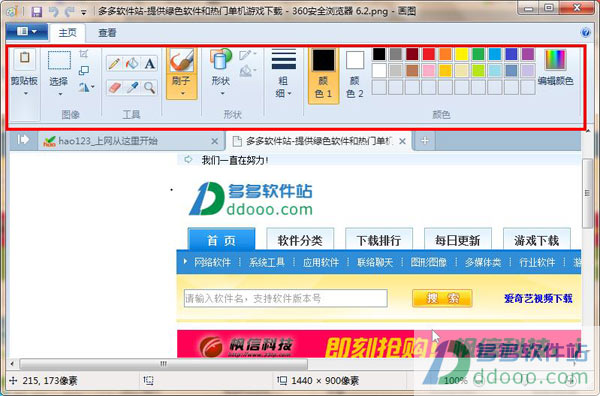Image resolution: width=600 pixels, height=396 pixels.
Task: Pick the pink color swatch
Action: pos(429,71)
